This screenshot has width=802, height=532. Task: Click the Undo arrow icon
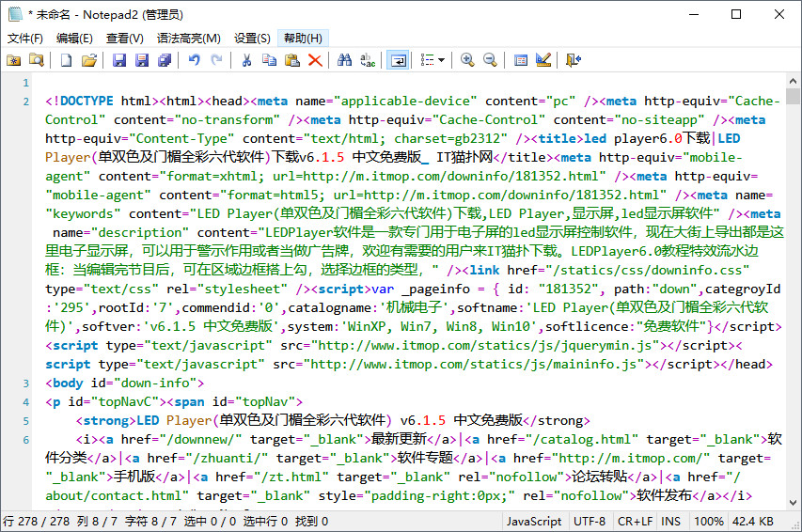tap(194, 60)
